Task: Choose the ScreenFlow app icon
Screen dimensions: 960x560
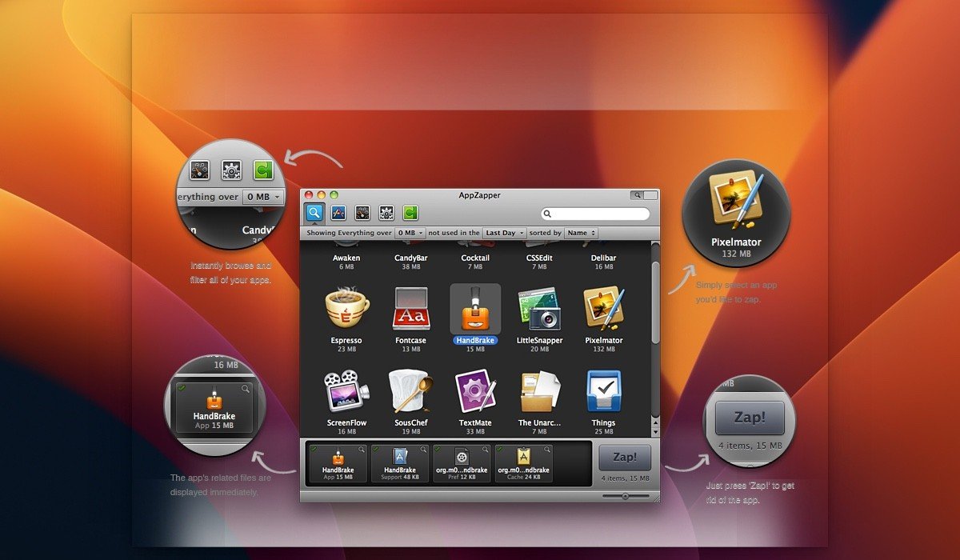Action: point(346,391)
